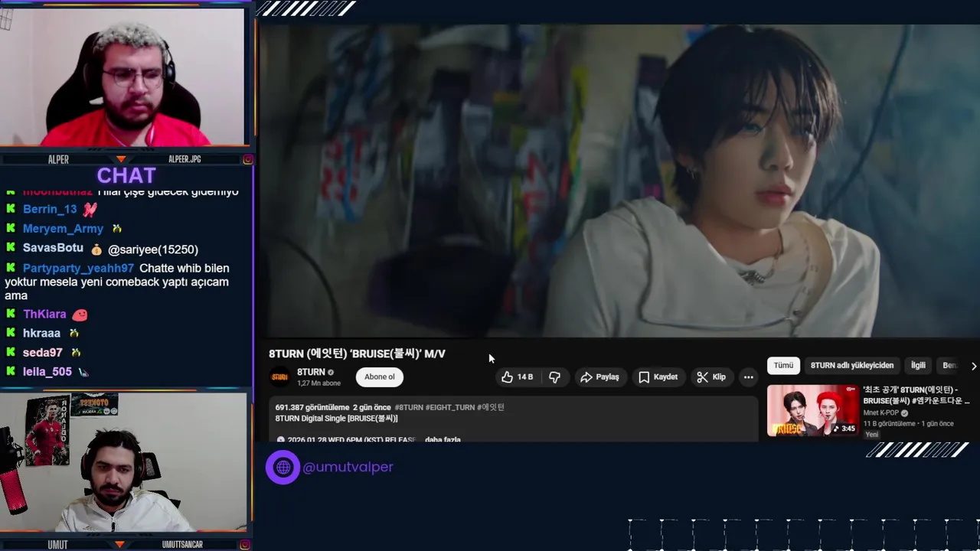Click the BRUISE music video player

(619, 181)
